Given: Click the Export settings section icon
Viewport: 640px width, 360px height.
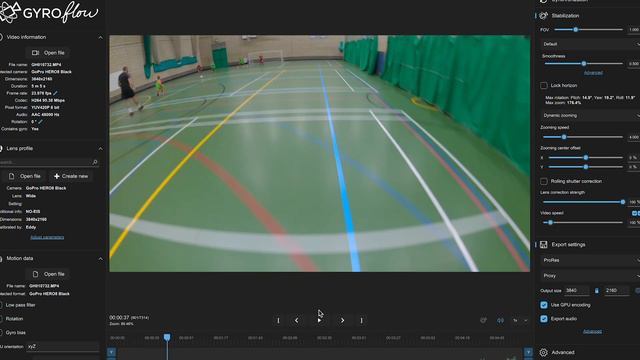Looking at the screenshot, I should 543,244.
